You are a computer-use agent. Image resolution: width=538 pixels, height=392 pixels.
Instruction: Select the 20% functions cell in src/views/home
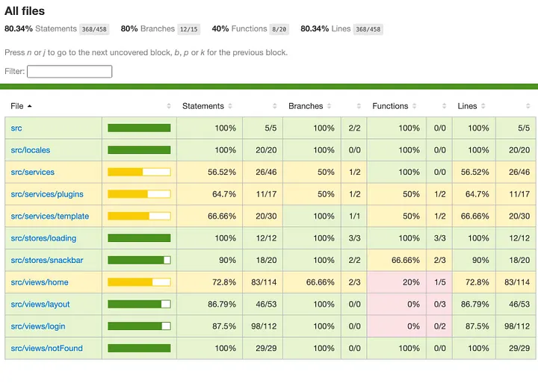coord(397,282)
